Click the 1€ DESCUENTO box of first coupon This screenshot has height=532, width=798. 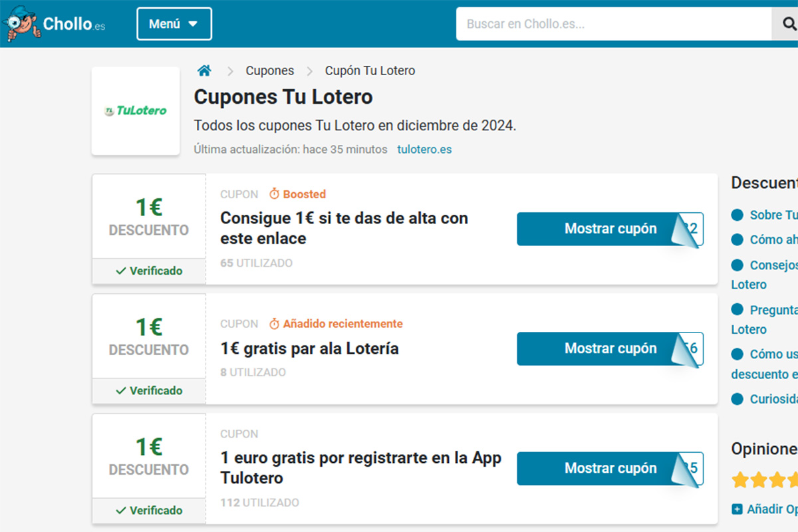click(149, 217)
